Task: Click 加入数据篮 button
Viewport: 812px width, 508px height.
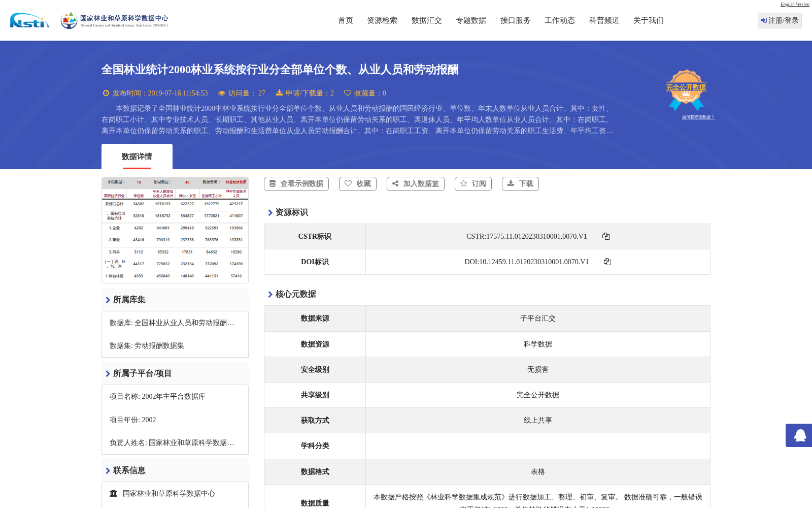Action: (x=416, y=184)
